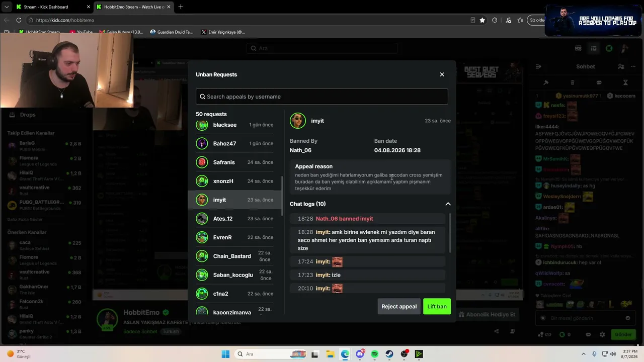Select c1na2 in the request list
The height and width of the screenshot is (362, 644).
[x=234, y=294]
